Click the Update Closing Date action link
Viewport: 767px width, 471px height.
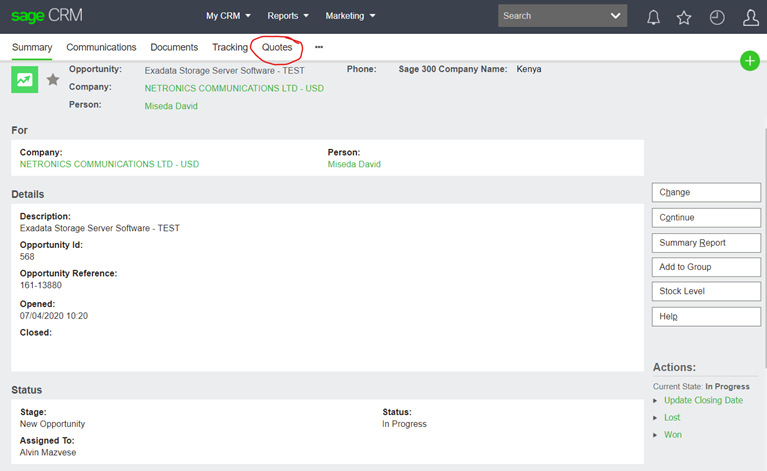click(x=703, y=400)
